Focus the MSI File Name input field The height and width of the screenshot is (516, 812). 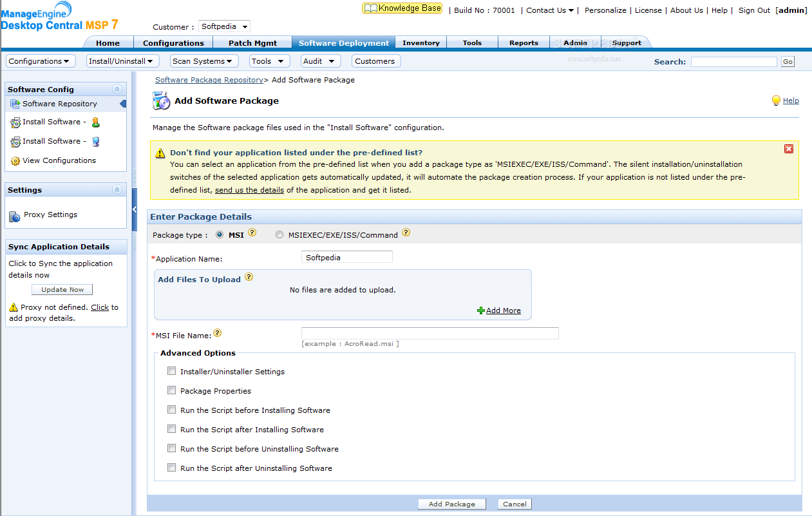click(x=430, y=333)
